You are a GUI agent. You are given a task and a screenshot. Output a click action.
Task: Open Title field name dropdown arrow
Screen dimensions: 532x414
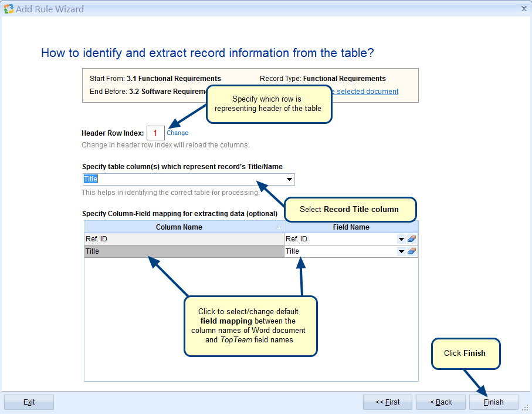(401, 251)
